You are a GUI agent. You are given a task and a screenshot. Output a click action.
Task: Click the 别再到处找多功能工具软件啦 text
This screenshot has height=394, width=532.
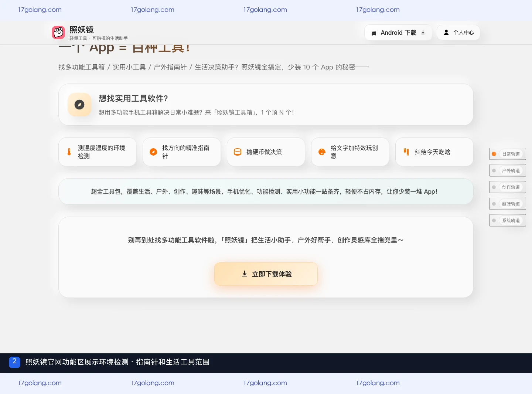pyautogui.click(x=266, y=240)
